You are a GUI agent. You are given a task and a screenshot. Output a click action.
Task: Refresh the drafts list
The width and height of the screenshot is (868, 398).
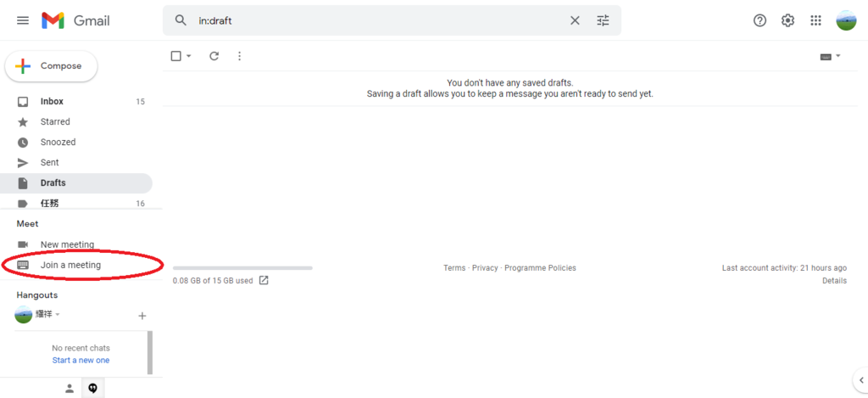tap(214, 56)
